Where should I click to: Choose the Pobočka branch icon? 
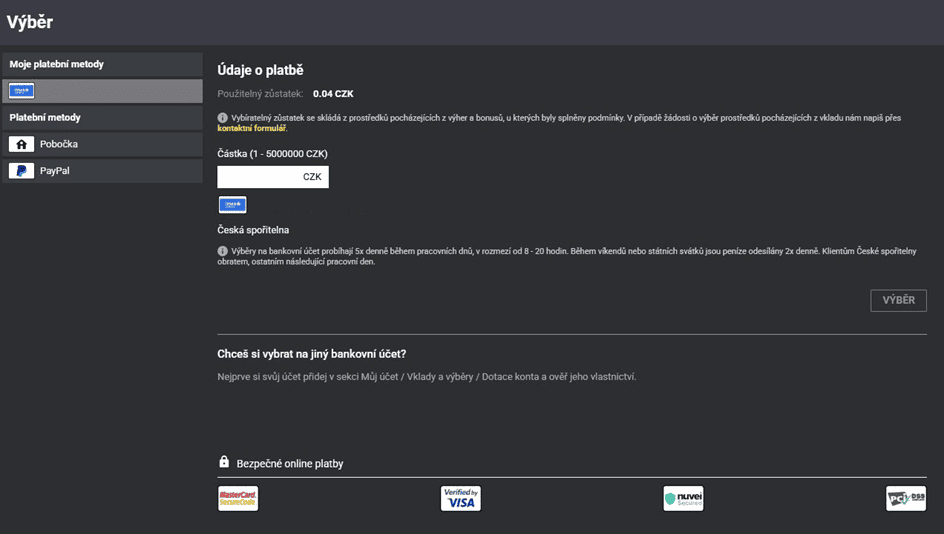coord(21,144)
